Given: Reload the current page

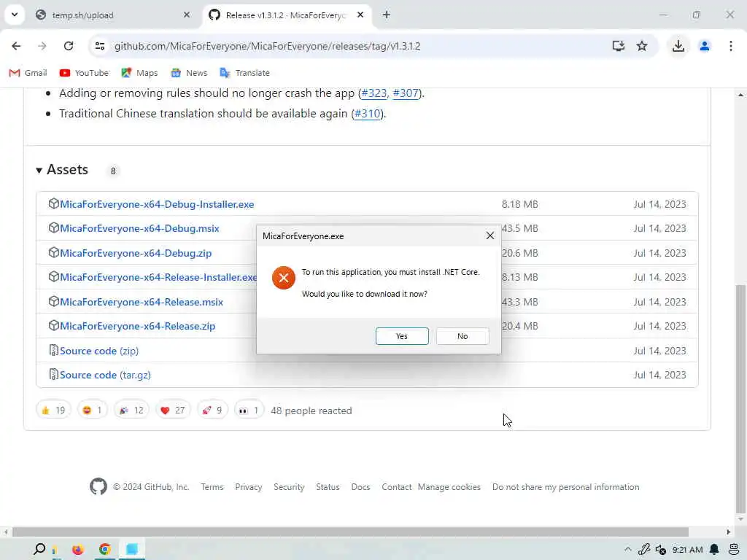Looking at the screenshot, I should point(69,46).
